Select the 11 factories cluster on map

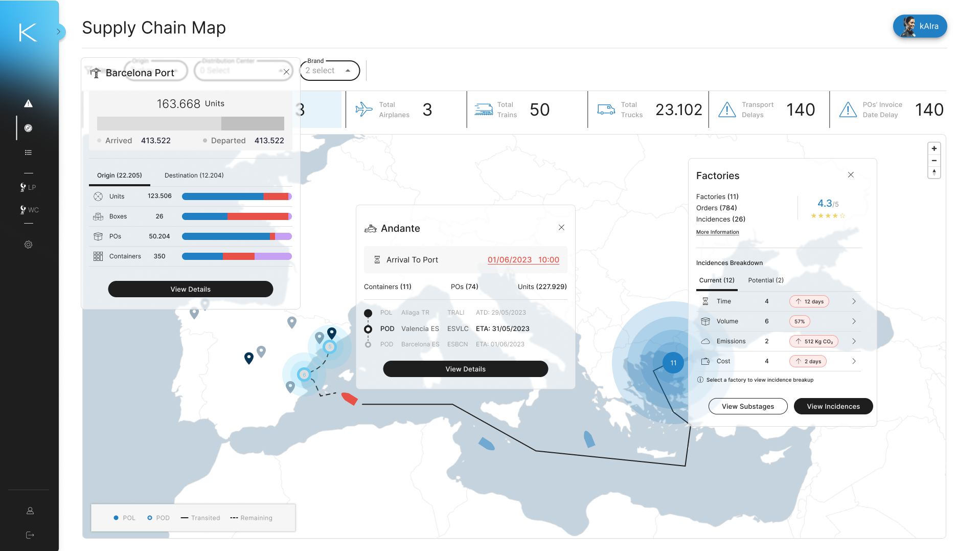(673, 363)
